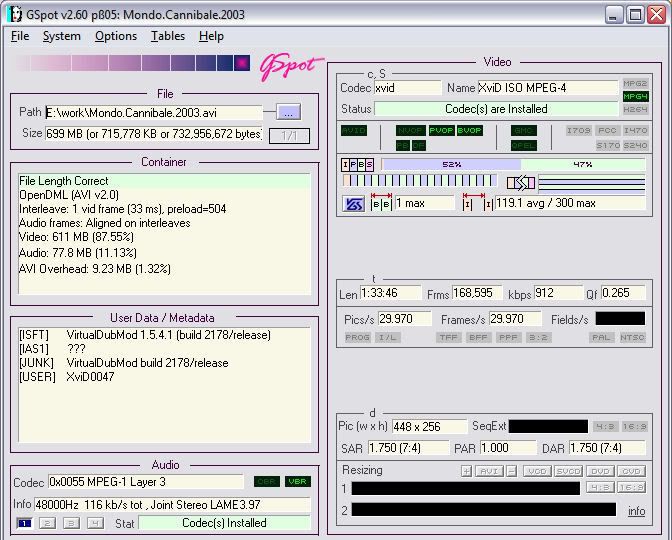672x540 pixels.
Task: Open the File menu
Action: (20, 36)
